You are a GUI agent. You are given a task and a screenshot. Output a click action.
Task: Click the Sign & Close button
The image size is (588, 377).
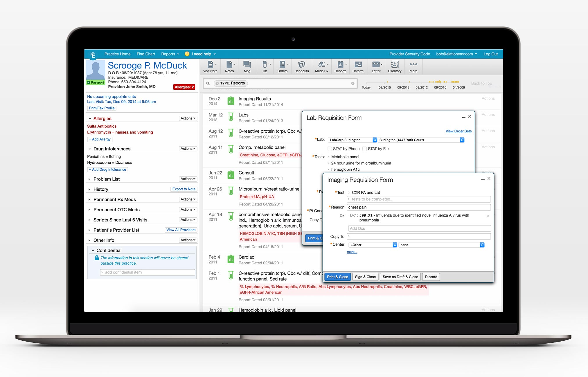[365, 277]
